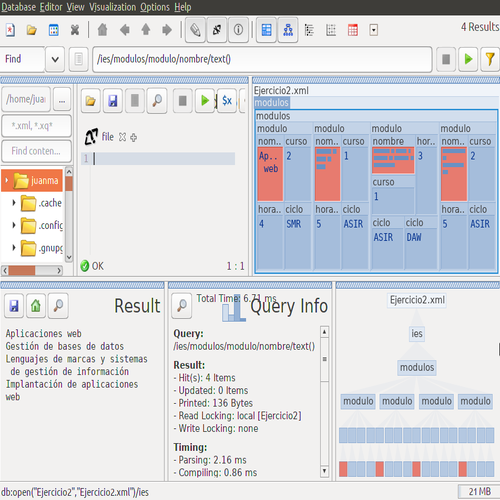Image resolution: width=500 pixels, height=500 pixels.
Task: Expand the .gnupg folder
Action: tap(14, 248)
